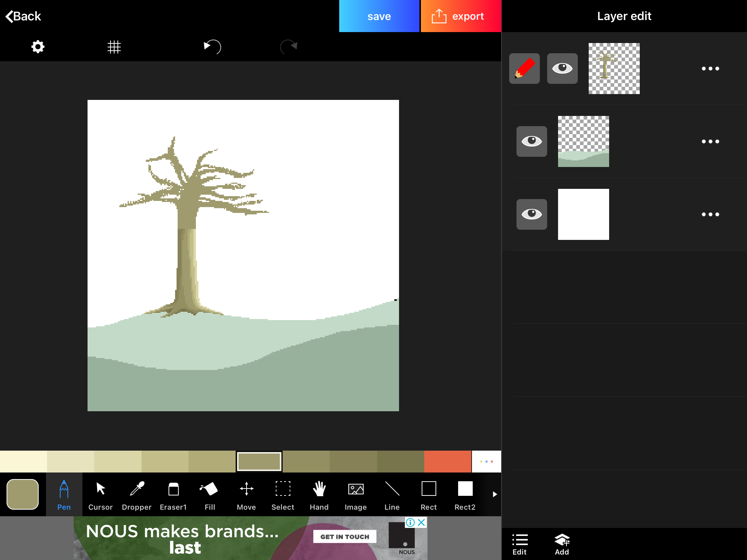Select the Eraser1 tool

pyautogui.click(x=173, y=495)
